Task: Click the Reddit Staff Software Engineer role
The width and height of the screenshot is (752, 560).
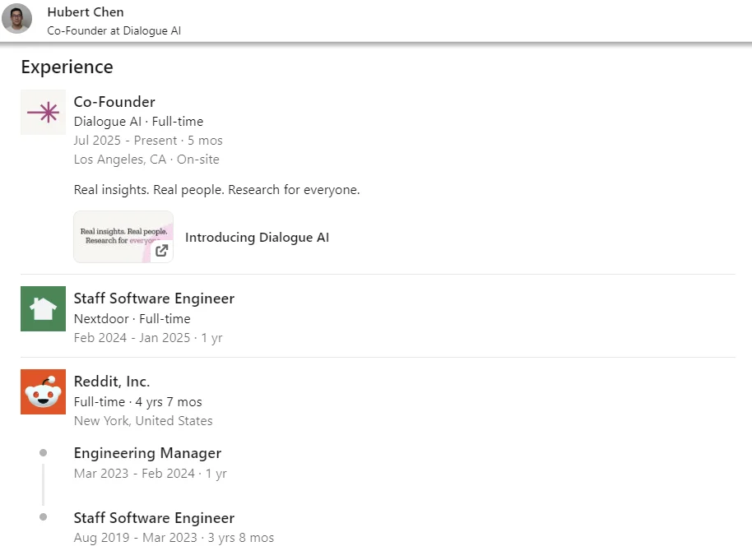Action: pos(154,518)
